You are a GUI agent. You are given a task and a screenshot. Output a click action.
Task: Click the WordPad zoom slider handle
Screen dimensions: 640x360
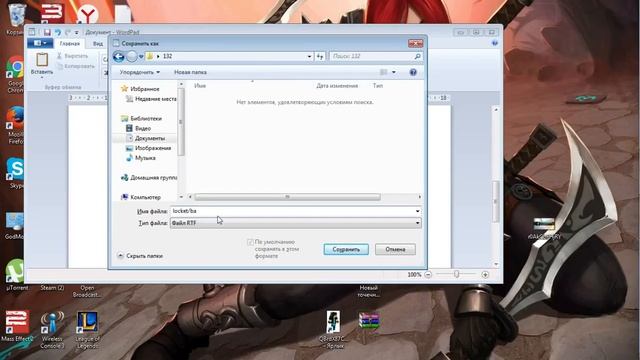tap(456, 275)
